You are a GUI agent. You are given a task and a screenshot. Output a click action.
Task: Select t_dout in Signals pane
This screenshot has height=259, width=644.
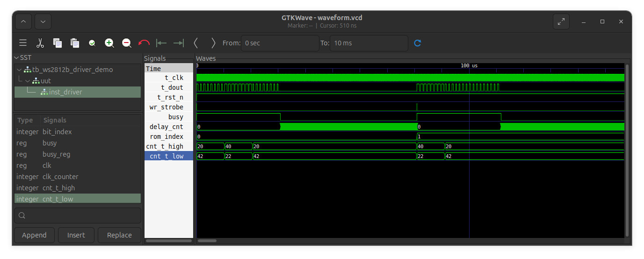tap(169, 87)
